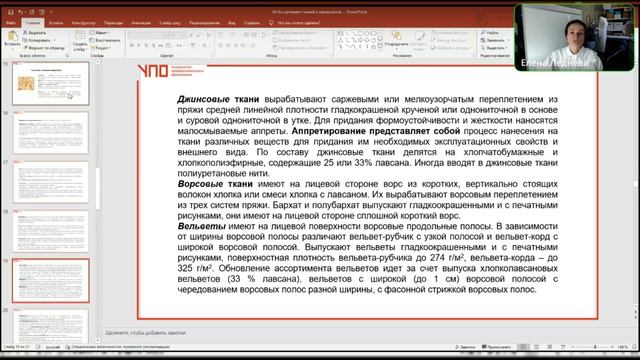
Task: Open the Файл tab
Action: [11, 23]
